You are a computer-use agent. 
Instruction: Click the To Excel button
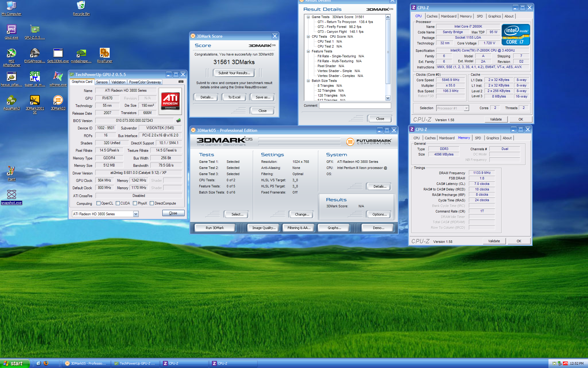tap(234, 97)
